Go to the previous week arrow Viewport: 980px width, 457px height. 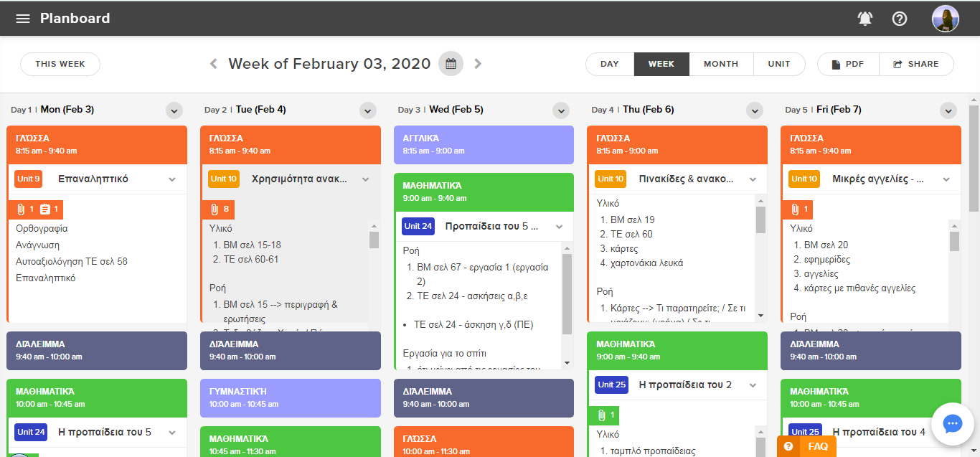(x=213, y=64)
